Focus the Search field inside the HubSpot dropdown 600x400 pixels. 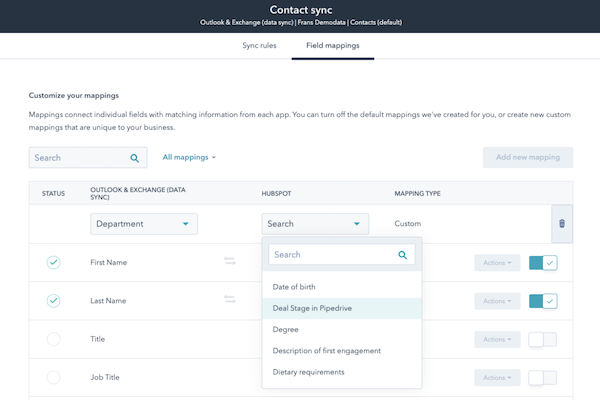tap(342, 255)
